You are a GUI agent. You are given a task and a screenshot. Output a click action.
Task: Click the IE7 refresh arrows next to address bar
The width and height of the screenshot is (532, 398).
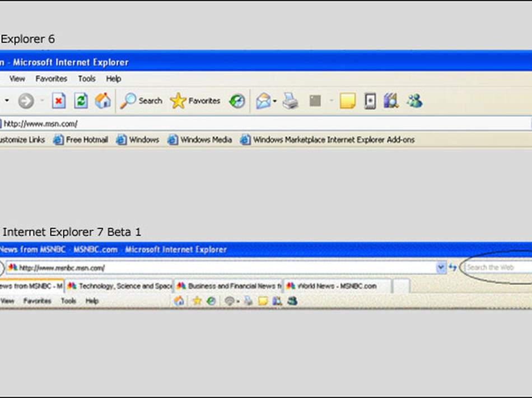pyautogui.click(x=452, y=267)
